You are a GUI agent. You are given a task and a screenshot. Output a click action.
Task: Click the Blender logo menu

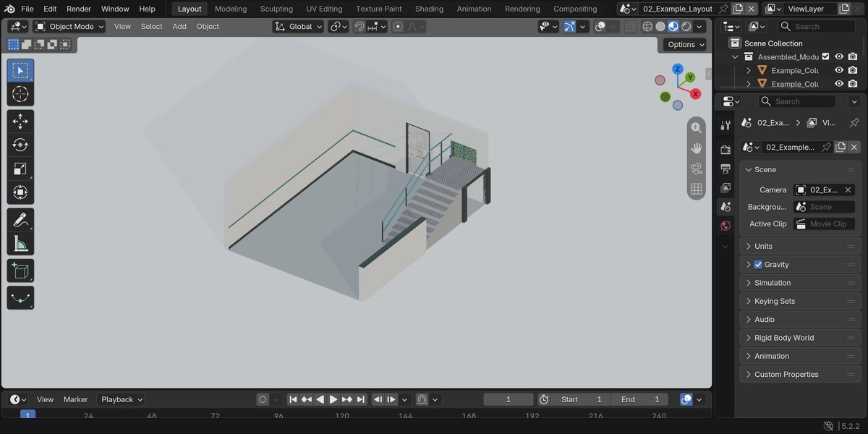[x=9, y=9]
